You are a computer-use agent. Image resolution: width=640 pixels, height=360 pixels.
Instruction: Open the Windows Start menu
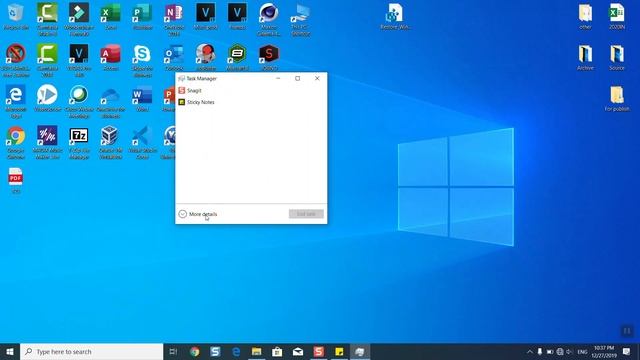tap(10, 351)
